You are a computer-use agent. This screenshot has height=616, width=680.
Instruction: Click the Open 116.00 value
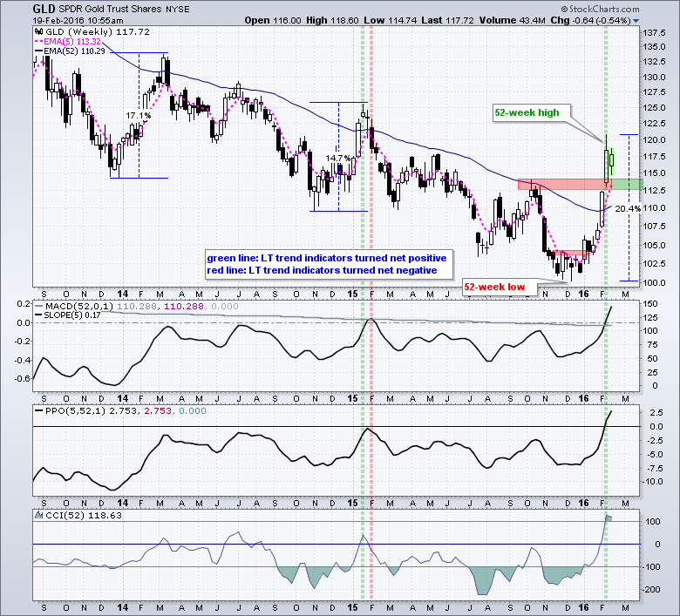pyautogui.click(x=273, y=20)
